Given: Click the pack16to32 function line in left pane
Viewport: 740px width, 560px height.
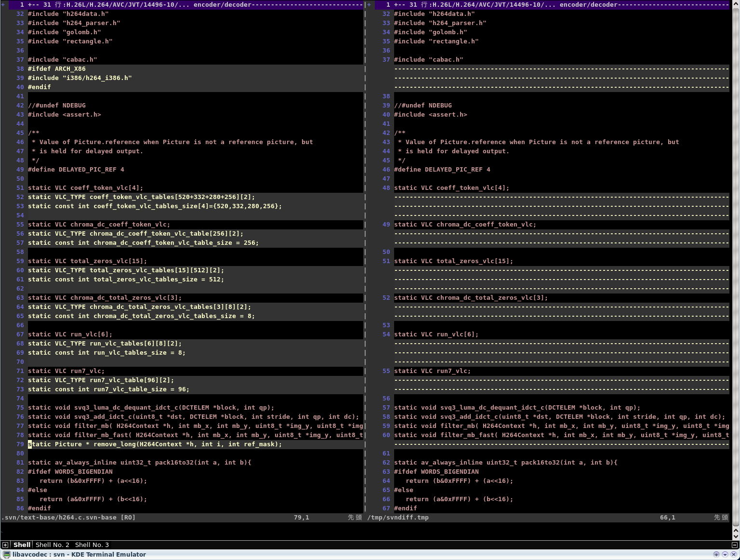Looking at the screenshot, I should (x=140, y=463).
